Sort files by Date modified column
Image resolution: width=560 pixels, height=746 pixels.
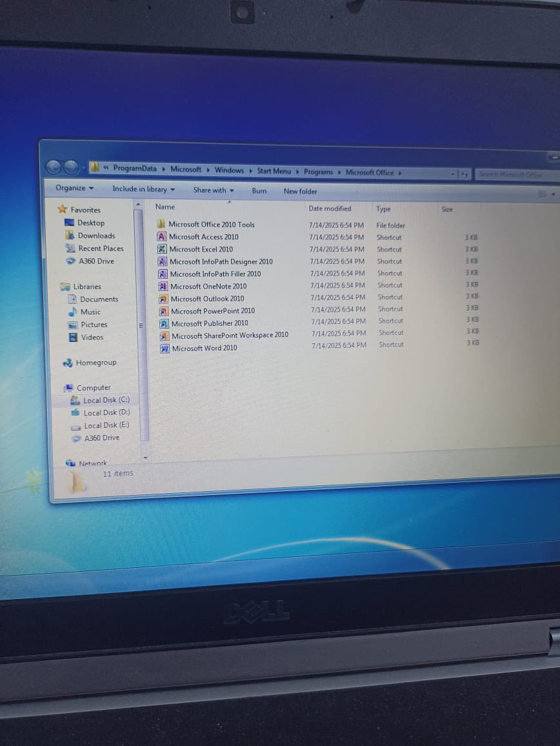pos(330,208)
